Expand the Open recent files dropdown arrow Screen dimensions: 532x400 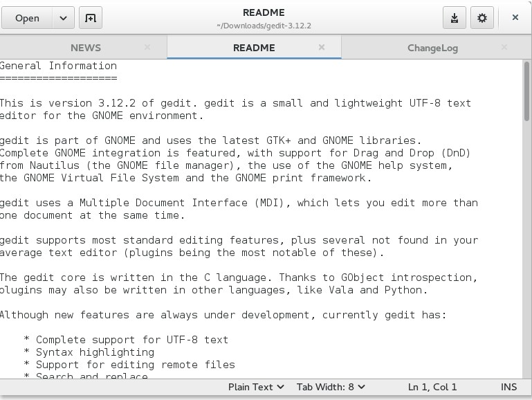coord(63,17)
